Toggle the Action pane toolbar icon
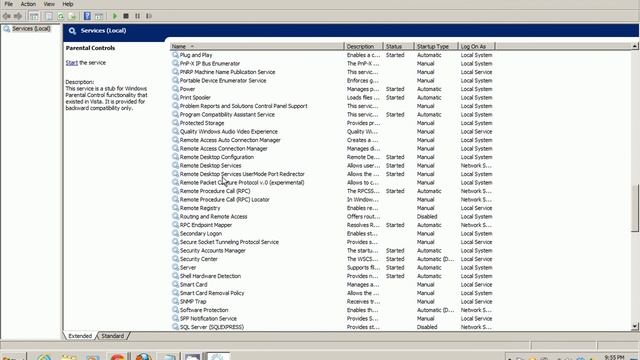The height and width of the screenshot is (360, 640). pos(98,16)
